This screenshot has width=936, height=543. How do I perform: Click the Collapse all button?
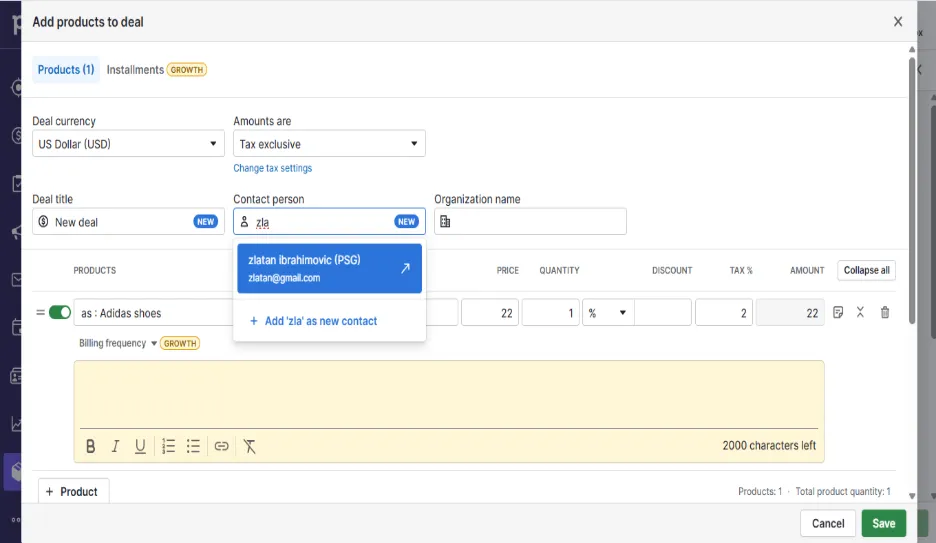click(866, 270)
